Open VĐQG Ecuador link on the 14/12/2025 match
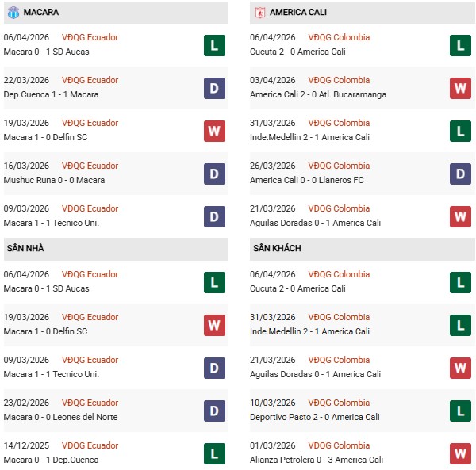This screenshot has height=470, width=476. click(90, 445)
